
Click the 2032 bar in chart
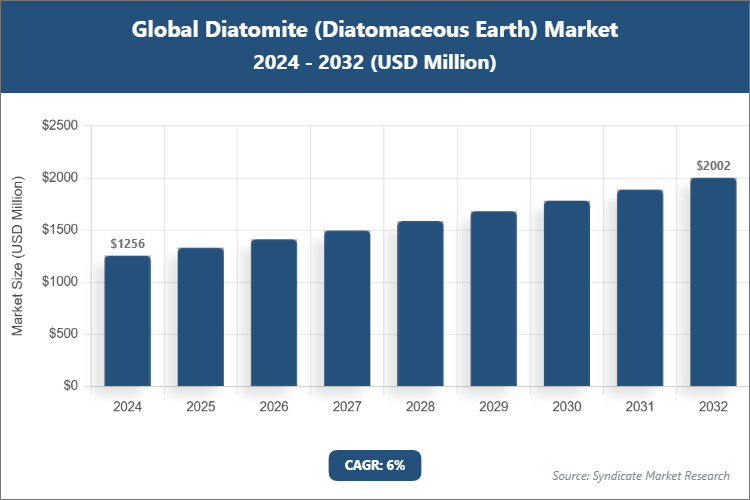(x=713, y=282)
